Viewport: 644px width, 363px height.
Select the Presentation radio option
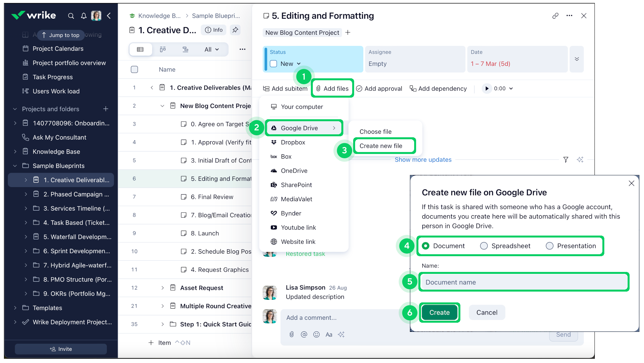[550, 246]
